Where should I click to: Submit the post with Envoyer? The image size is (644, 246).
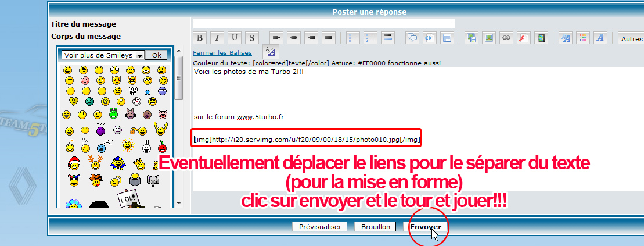[426, 227]
